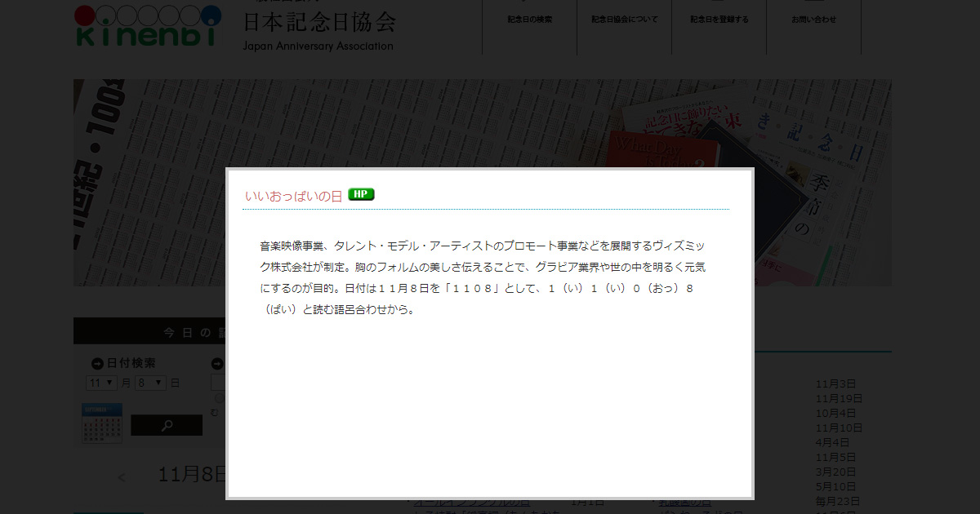The image size is (980, 514).
Task: Open 記念日協会について menu item
Action: pyautogui.click(x=624, y=20)
